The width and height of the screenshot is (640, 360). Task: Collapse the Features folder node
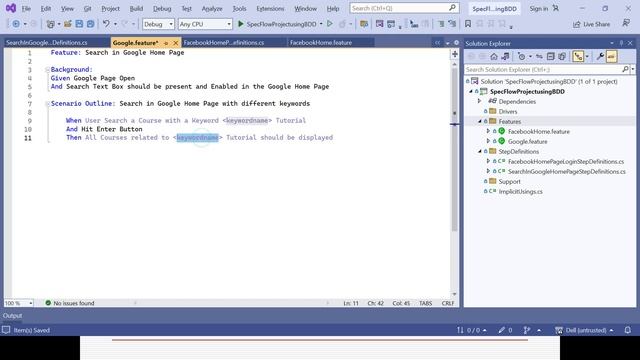click(x=480, y=121)
